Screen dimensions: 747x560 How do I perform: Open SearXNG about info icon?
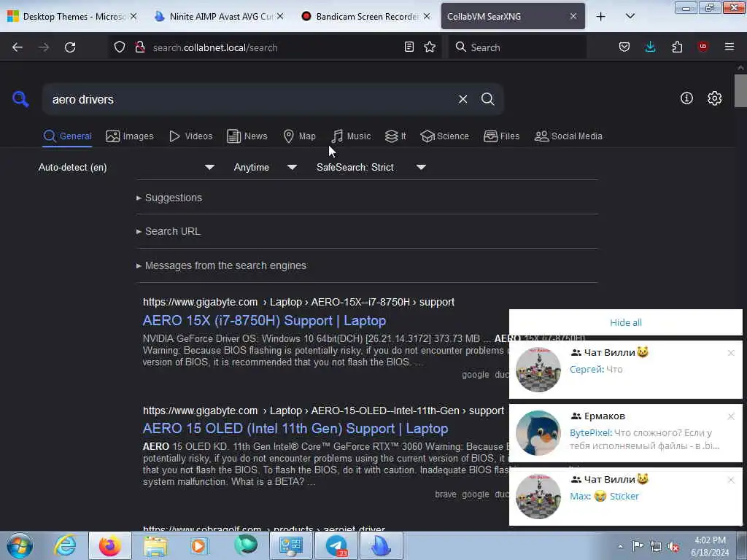686,98
